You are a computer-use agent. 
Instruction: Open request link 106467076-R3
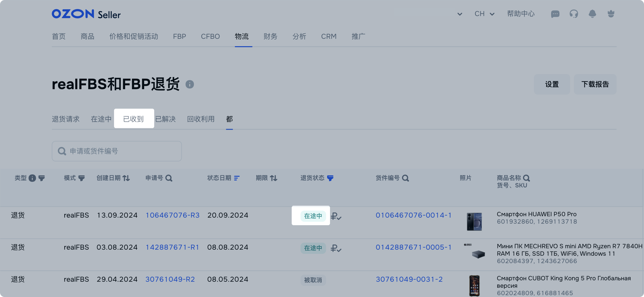[172, 215]
